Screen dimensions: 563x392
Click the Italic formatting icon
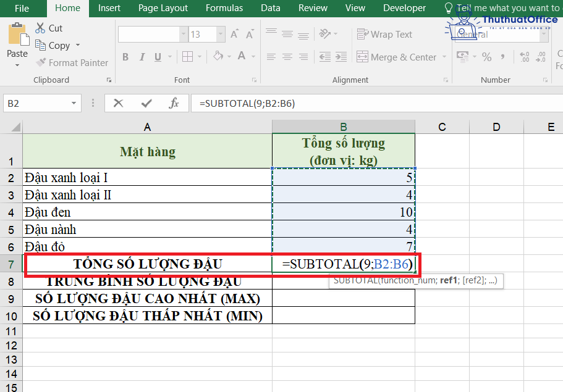tap(143, 57)
